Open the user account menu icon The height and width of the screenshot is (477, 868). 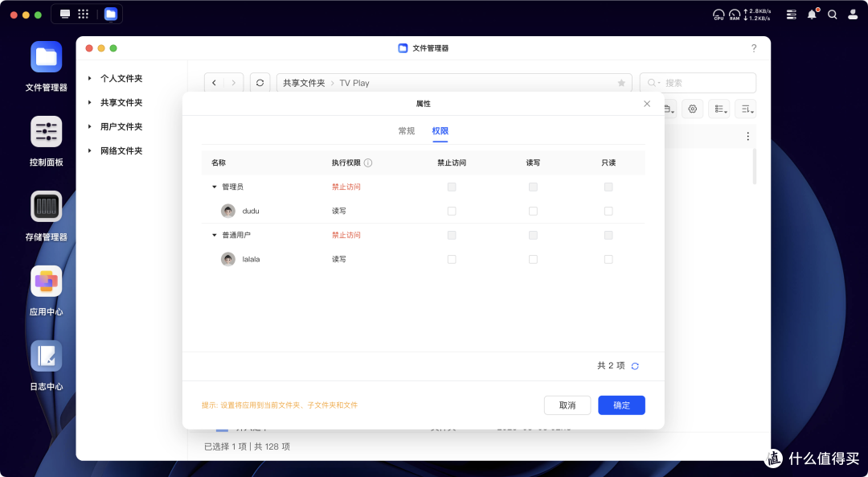click(x=853, y=14)
